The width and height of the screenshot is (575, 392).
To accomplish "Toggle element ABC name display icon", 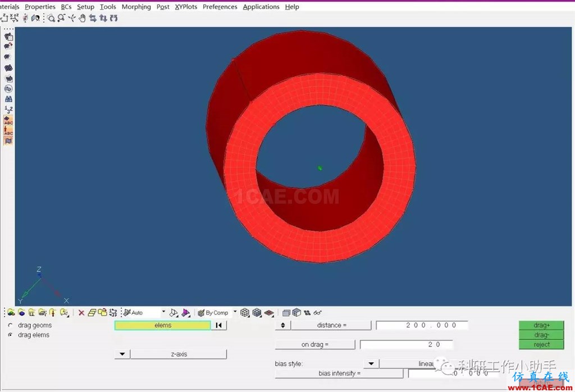I will point(8,120).
